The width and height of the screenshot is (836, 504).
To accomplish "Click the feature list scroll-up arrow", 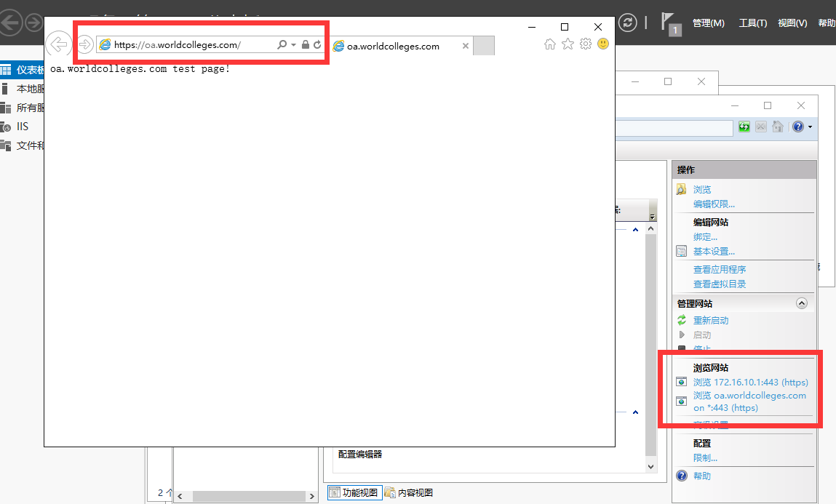I will pyautogui.click(x=650, y=228).
